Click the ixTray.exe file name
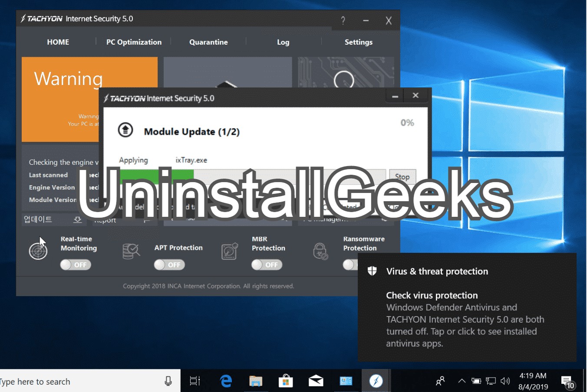Viewport: 587px width, 392px height. [191, 160]
